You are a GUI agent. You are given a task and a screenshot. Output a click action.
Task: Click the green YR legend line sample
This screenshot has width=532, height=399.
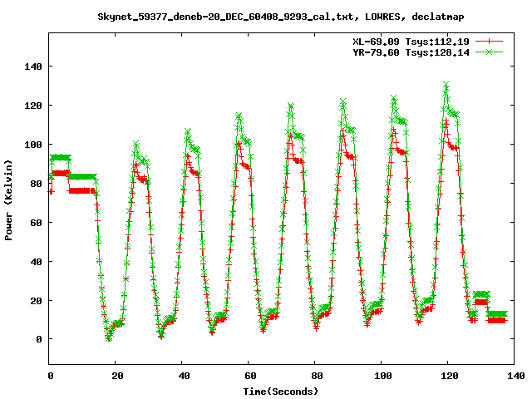489,52
